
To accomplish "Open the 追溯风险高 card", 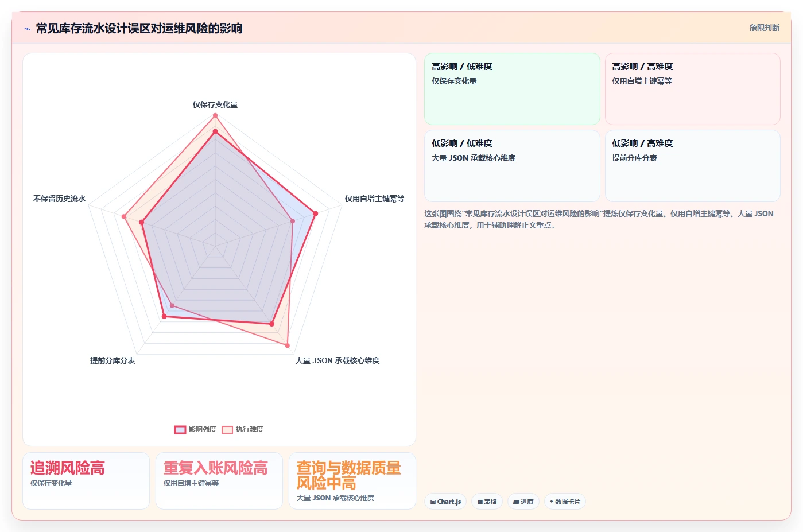I will pos(86,481).
